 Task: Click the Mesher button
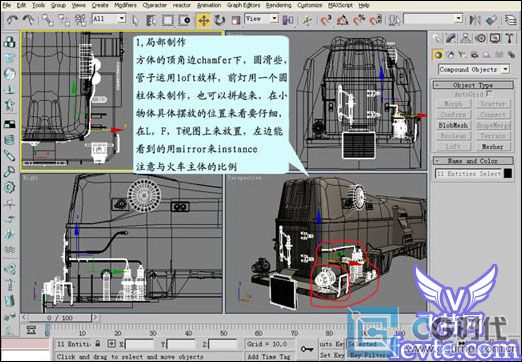492,146
